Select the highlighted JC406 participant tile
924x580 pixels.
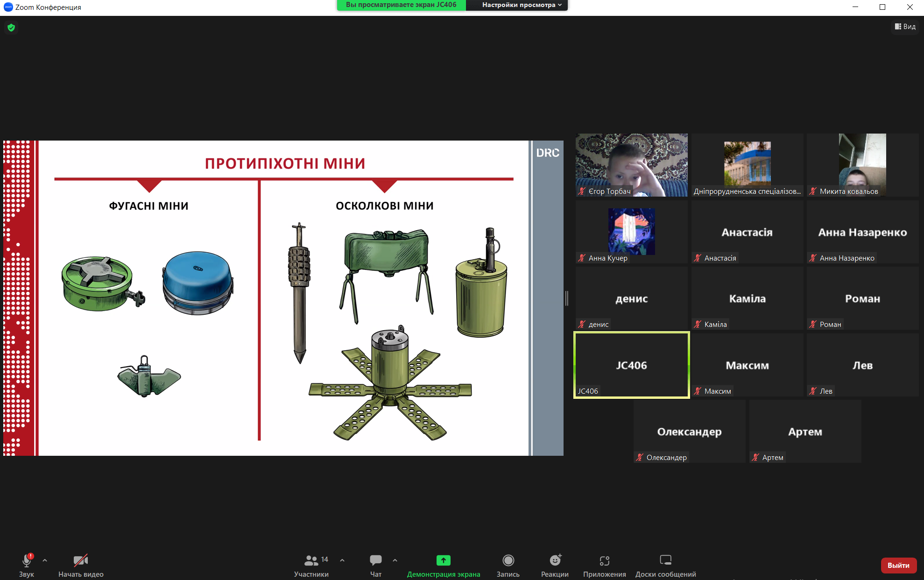coord(631,365)
